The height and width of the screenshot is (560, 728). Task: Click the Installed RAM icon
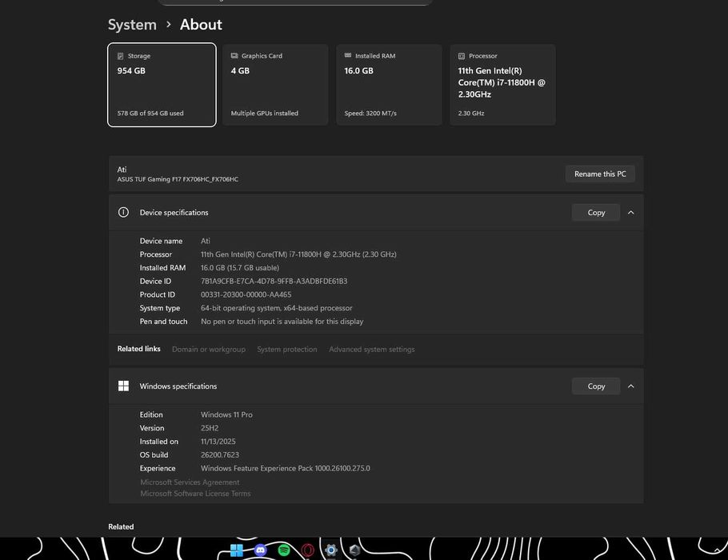coord(348,55)
